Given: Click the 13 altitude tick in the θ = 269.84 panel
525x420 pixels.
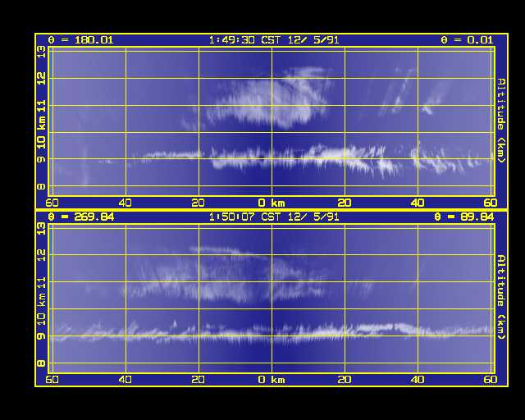Looking at the screenshot, I should point(41,228).
